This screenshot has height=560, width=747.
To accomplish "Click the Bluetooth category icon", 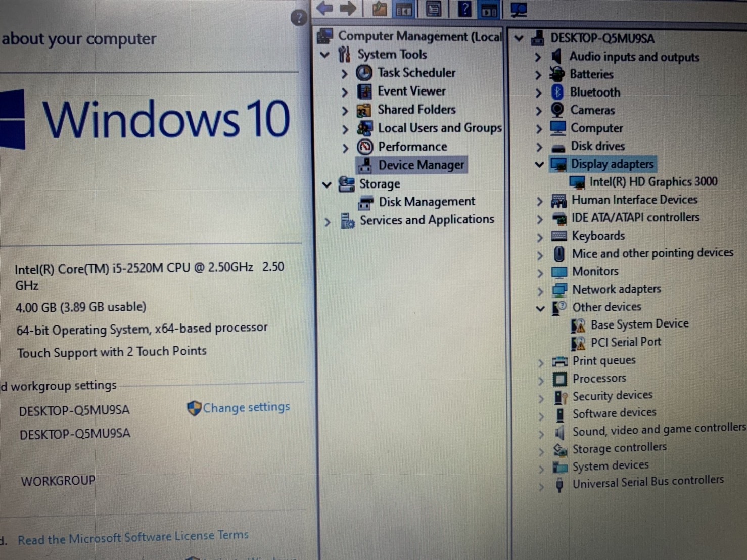I will (557, 92).
